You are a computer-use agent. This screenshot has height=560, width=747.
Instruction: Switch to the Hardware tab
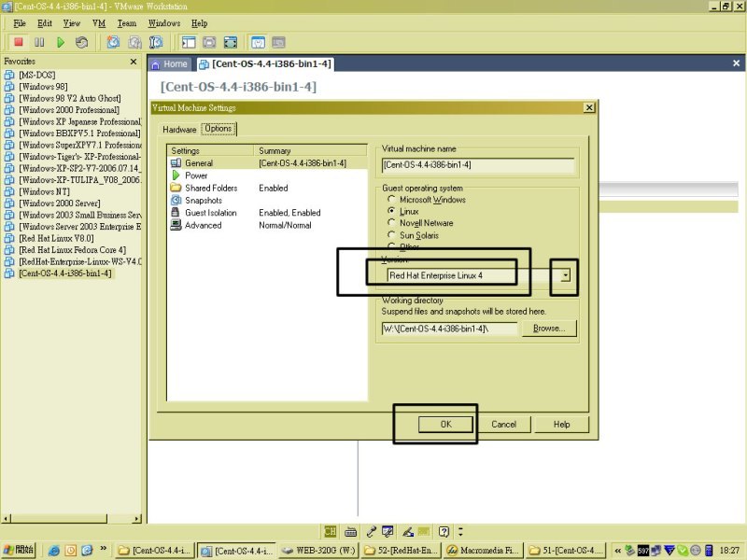[179, 130]
